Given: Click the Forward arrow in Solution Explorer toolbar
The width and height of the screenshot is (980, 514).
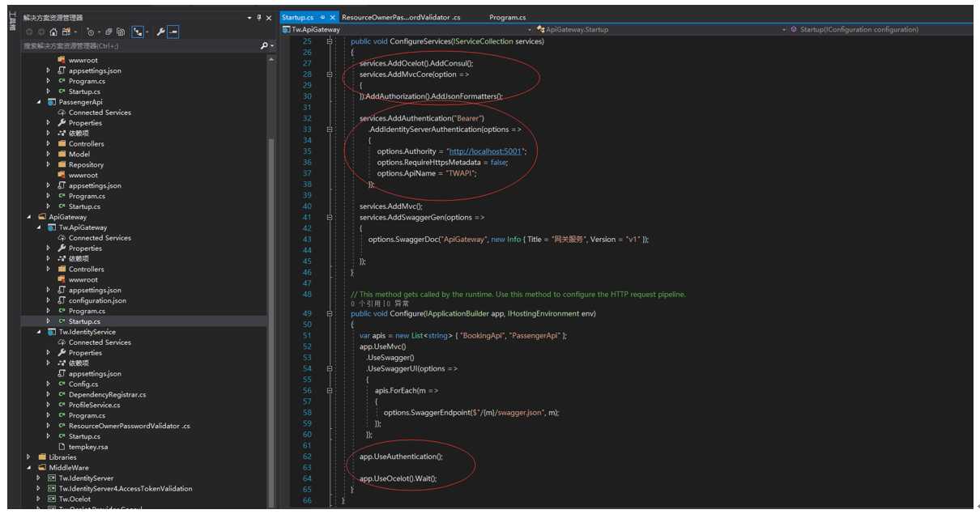Looking at the screenshot, I should 41,32.
